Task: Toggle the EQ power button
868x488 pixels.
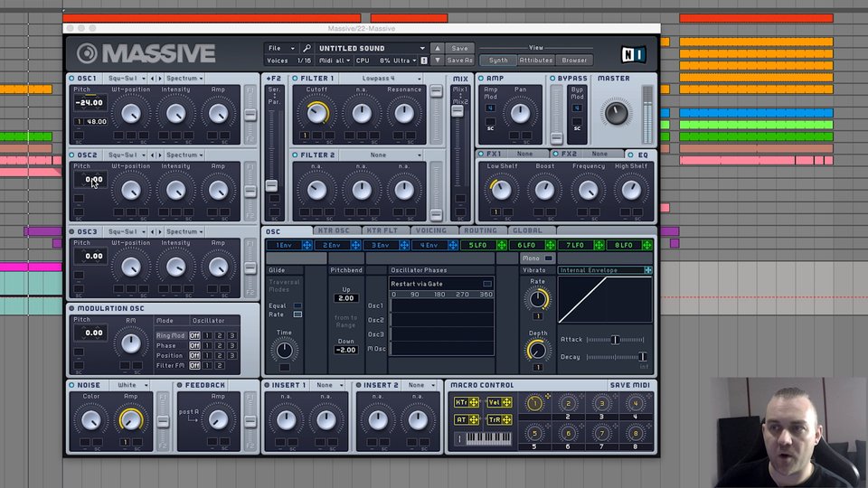Action: pos(630,155)
